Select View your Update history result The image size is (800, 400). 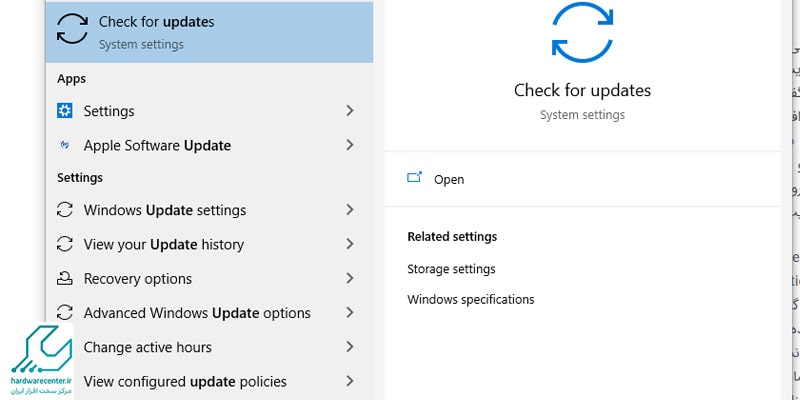click(x=209, y=244)
